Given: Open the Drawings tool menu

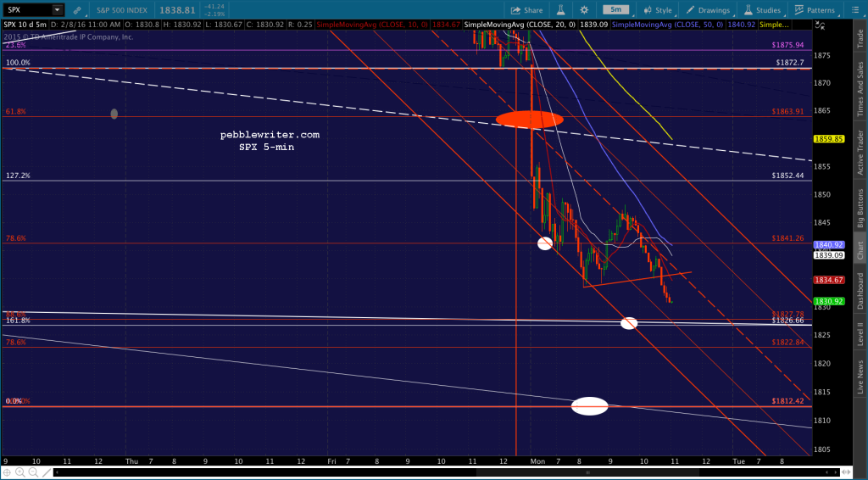Looking at the screenshot, I should pos(708,10).
